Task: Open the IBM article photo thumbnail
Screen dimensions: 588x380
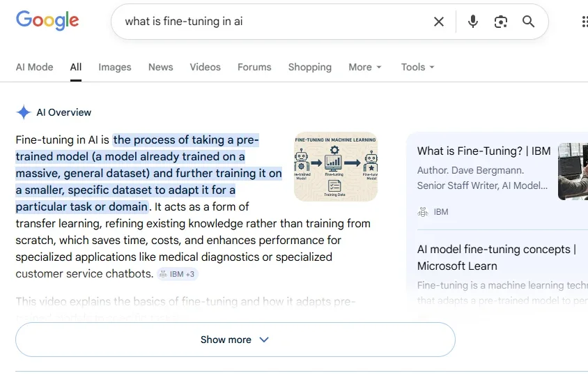Action: click(573, 172)
